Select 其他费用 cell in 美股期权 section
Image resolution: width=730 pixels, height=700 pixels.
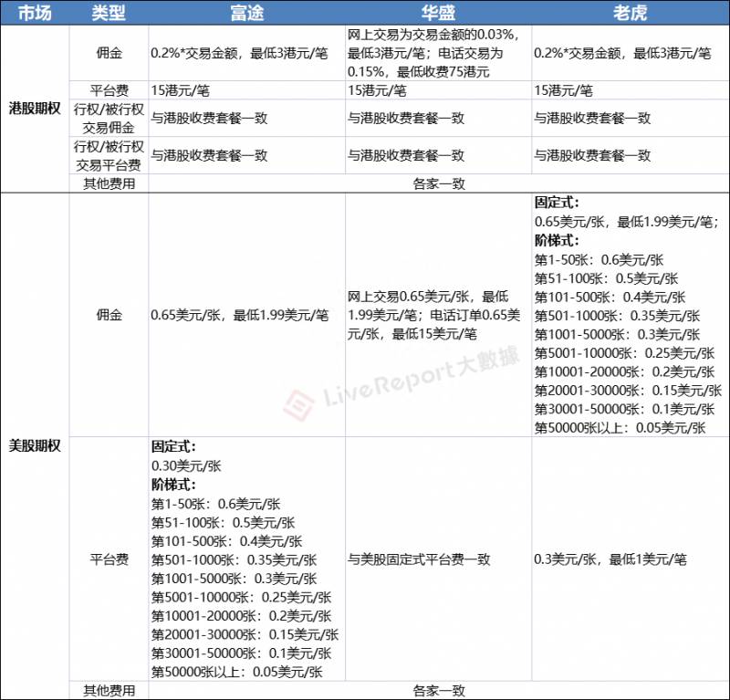click(x=109, y=690)
